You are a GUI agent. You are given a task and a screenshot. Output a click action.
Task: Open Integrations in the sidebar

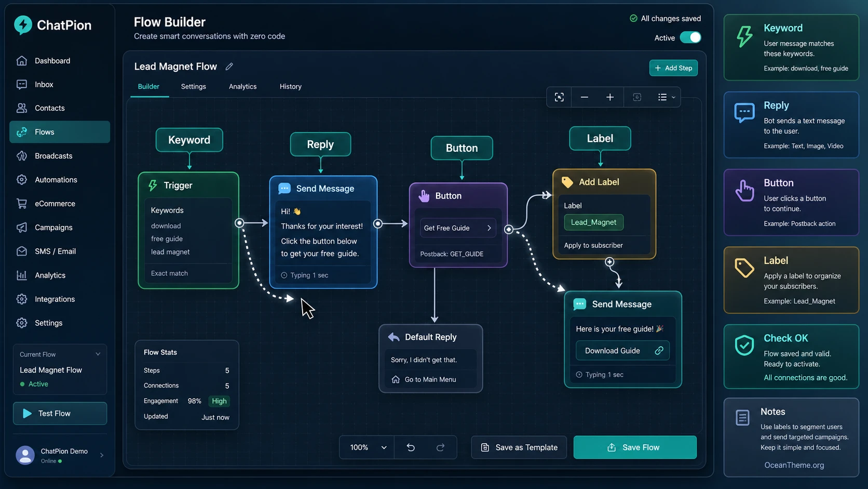pos(60,299)
